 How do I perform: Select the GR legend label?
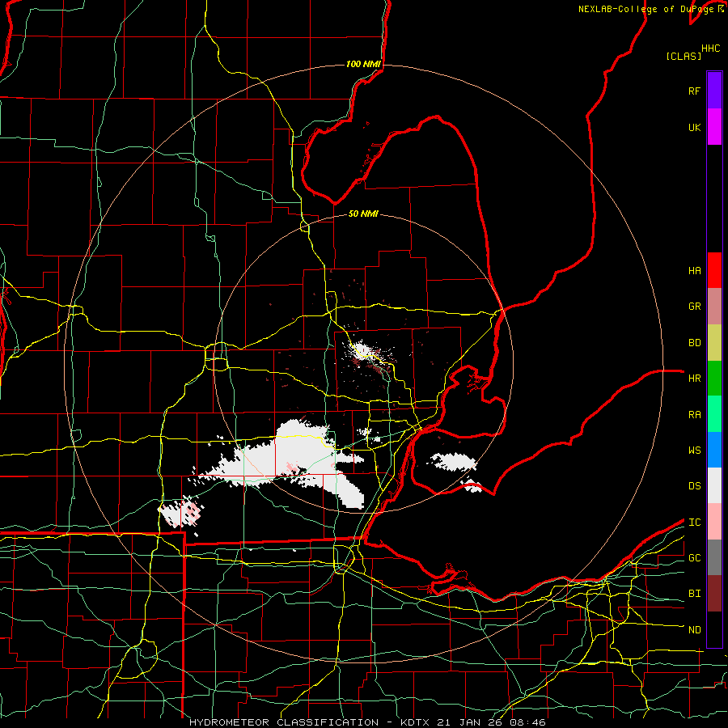coord(694,307)
